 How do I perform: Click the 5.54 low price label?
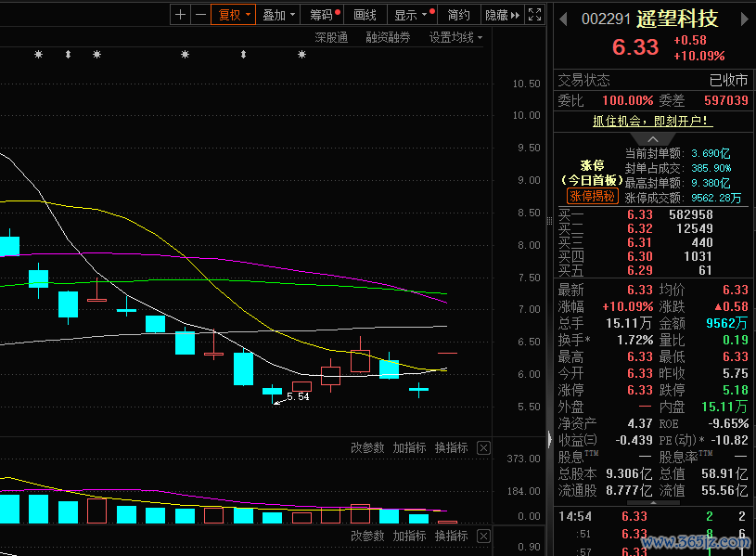298,396
